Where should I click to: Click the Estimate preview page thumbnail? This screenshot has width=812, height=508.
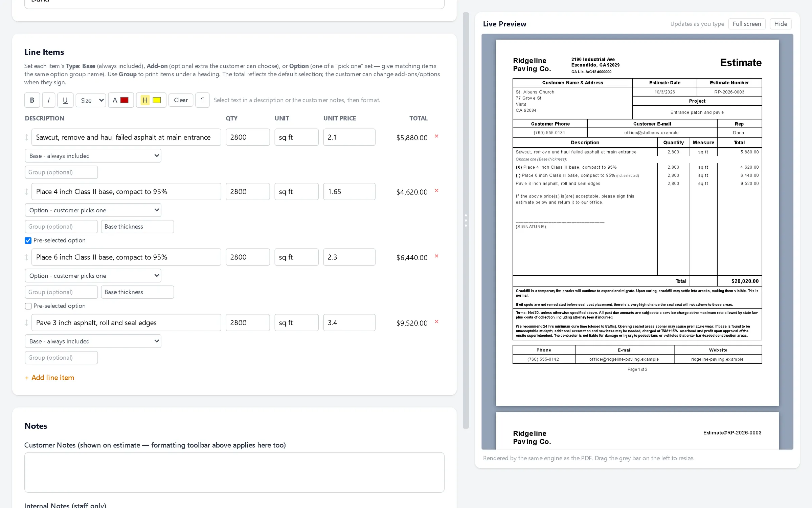click(637, 223)
